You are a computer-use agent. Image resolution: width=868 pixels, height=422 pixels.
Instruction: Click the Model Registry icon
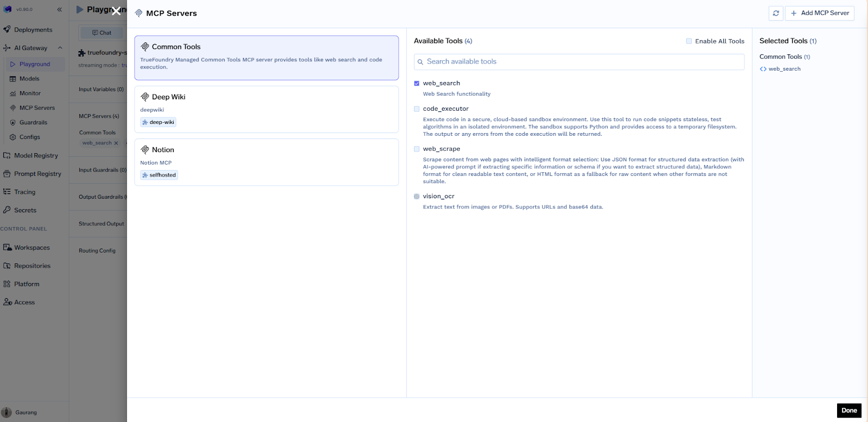[x=7, y=155]
